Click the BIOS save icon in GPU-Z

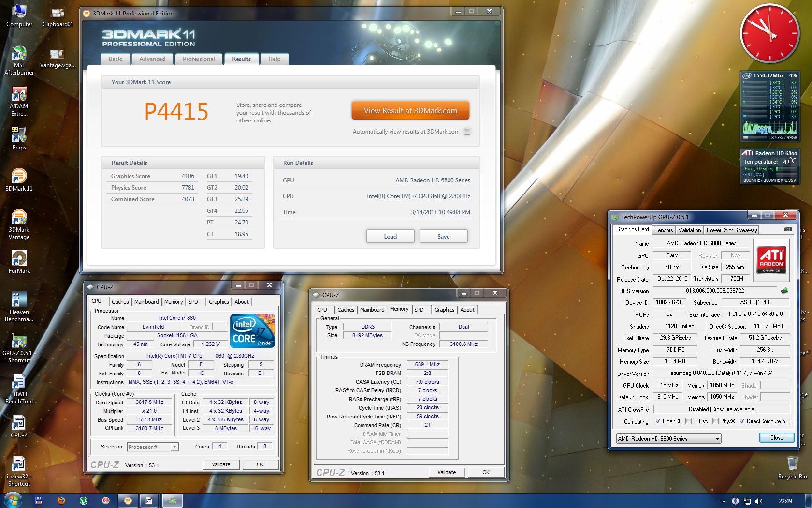coord(784,291)
